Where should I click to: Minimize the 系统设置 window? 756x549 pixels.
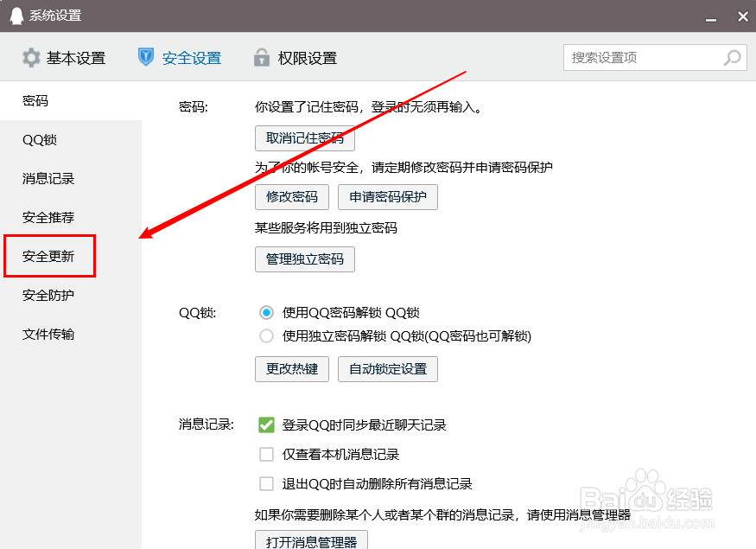click(x=711, y=20)
